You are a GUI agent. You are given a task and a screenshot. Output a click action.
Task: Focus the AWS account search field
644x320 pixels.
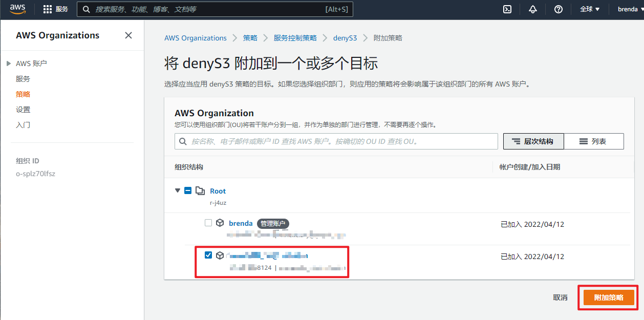click(x=336, y=141)
